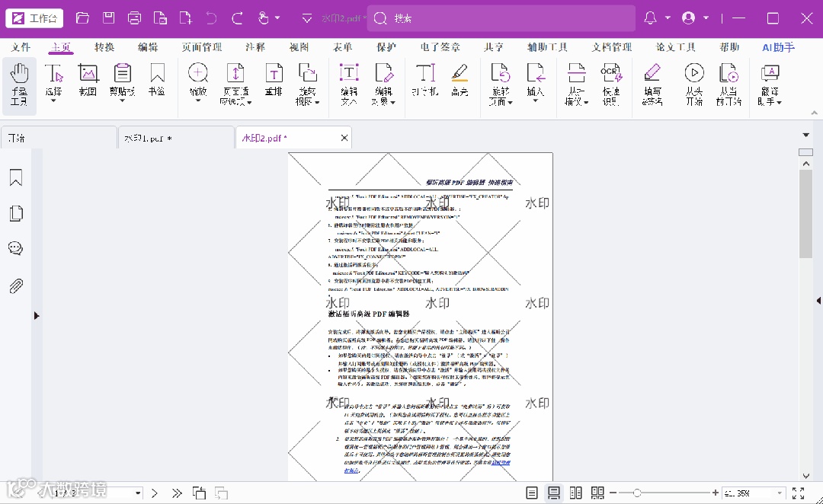
Task: Select the Hand tool in the ribbon
Action: click(19, 85)
